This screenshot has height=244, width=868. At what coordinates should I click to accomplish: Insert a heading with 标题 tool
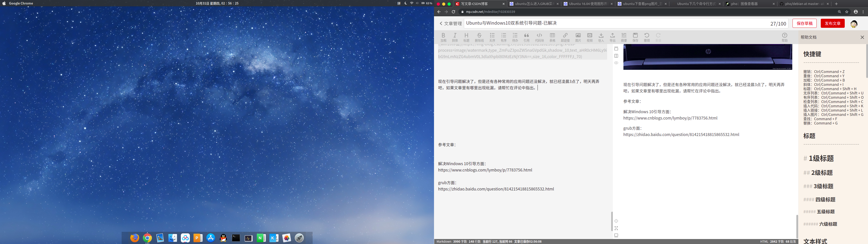466,37
